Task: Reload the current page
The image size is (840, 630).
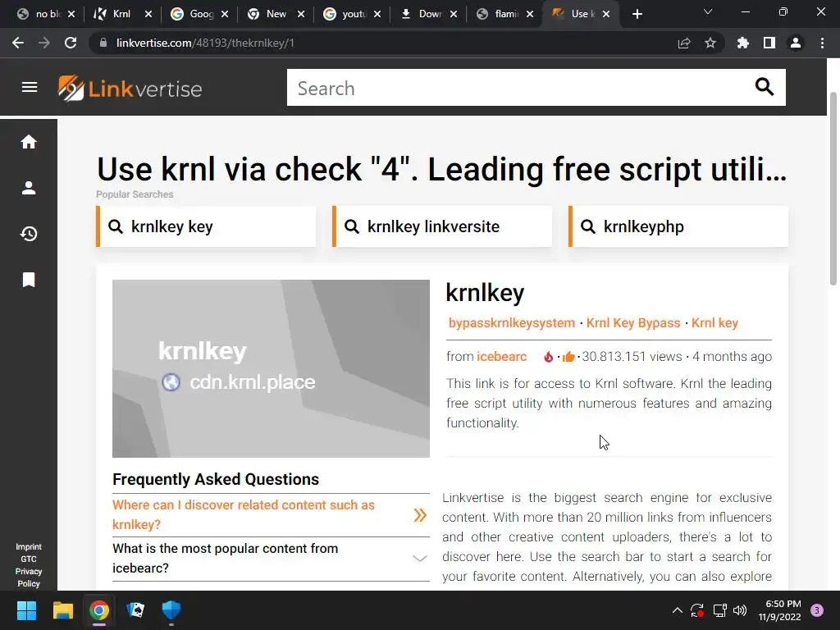Action: [x=71, y=43]
